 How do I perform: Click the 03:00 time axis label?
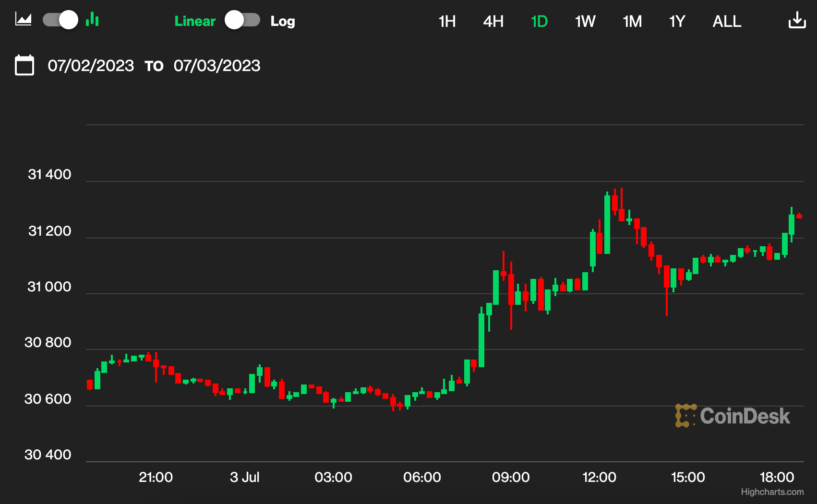coord(333,477)
